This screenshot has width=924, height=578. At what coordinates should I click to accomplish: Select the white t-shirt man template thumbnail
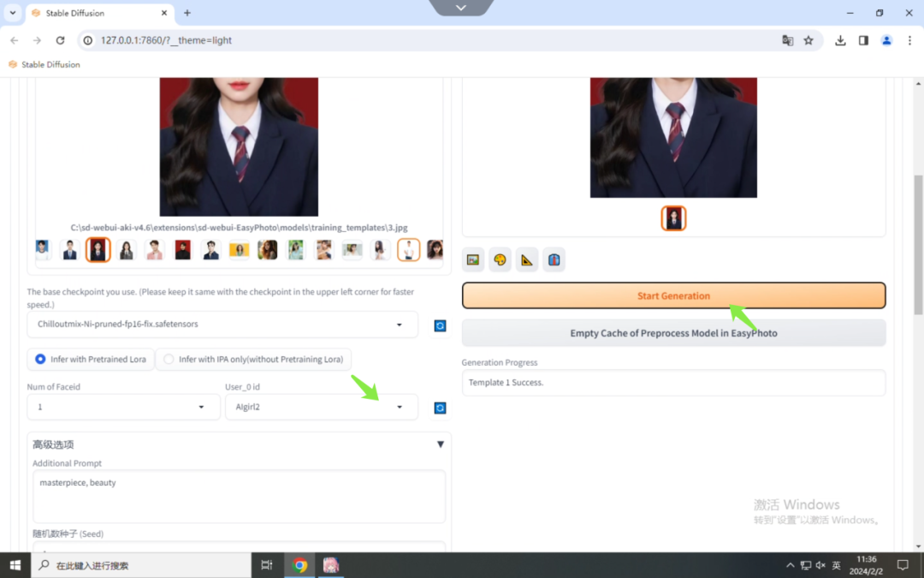click(x=408, y=250)
